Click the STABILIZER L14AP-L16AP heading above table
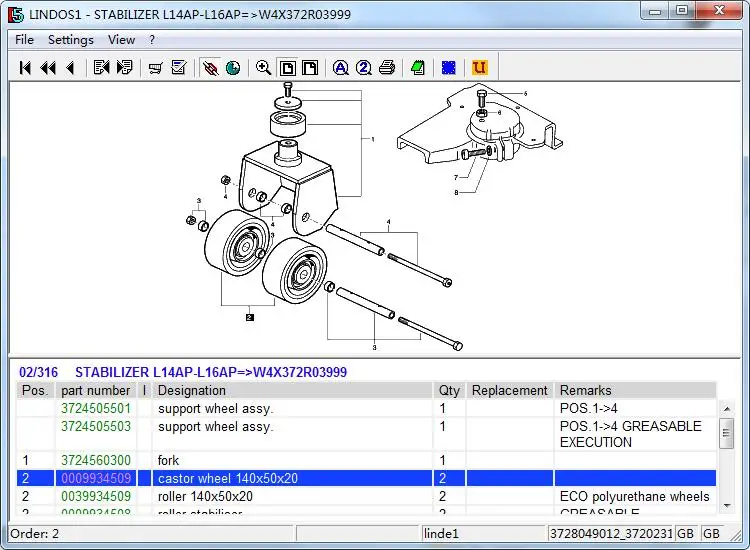Image resolution: width=750 pixels, height=550 pixels. (x=211, y=372)
